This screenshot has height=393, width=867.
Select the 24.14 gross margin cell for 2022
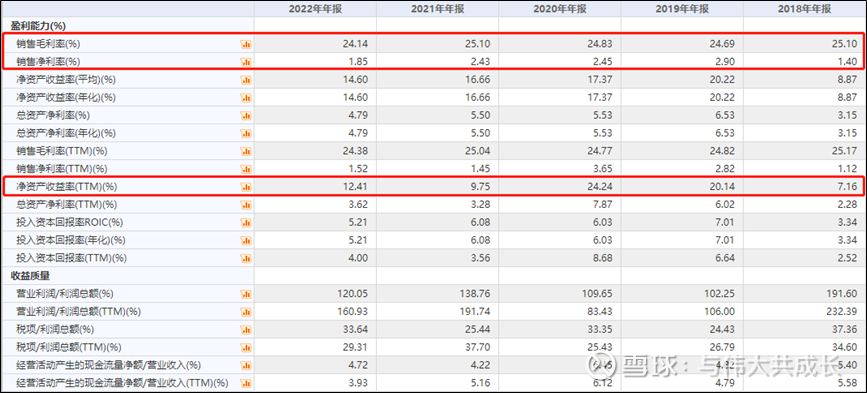click(315, 44)
